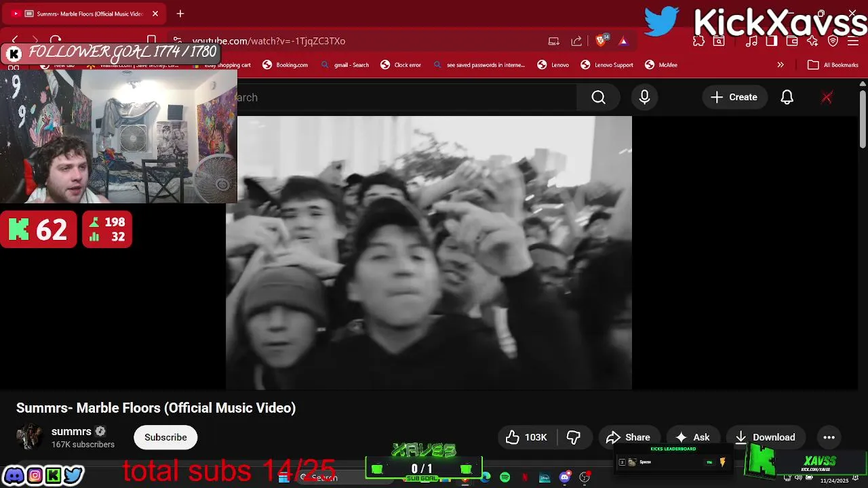868x488 pixels.
Task: Like the video with thumbs up 103K
Action: point(527,437)
